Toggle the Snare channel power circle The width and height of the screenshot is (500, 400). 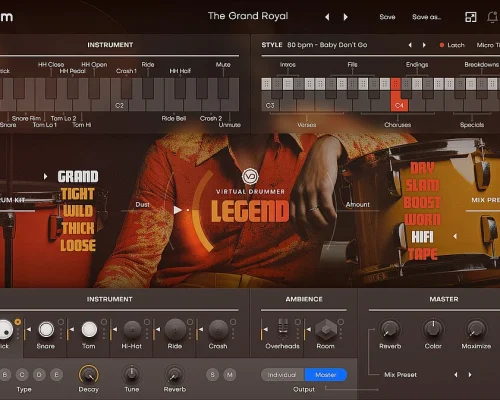pos(61,322)
